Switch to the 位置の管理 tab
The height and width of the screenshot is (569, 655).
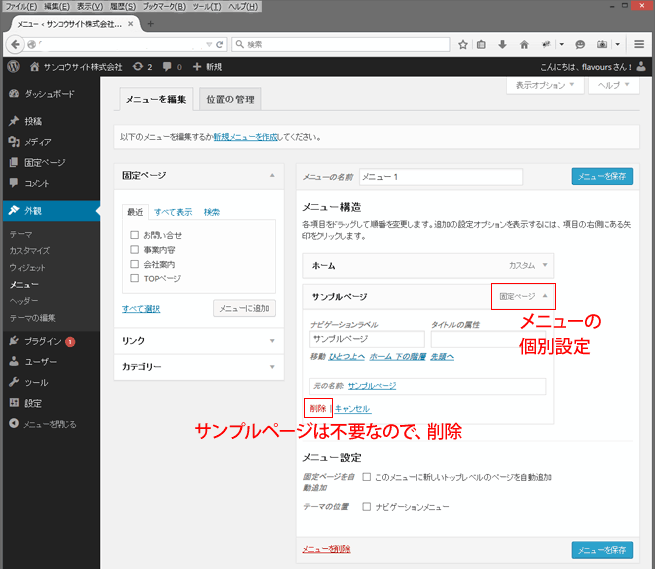[x=230, y=99]
